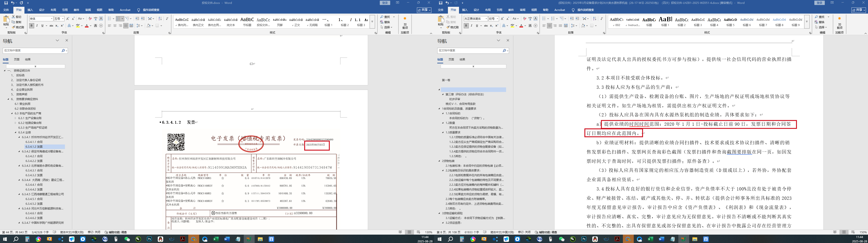Open 布局 tab in 投标文件 window
This screenshot has height=243, width=868.
[53, 10]
